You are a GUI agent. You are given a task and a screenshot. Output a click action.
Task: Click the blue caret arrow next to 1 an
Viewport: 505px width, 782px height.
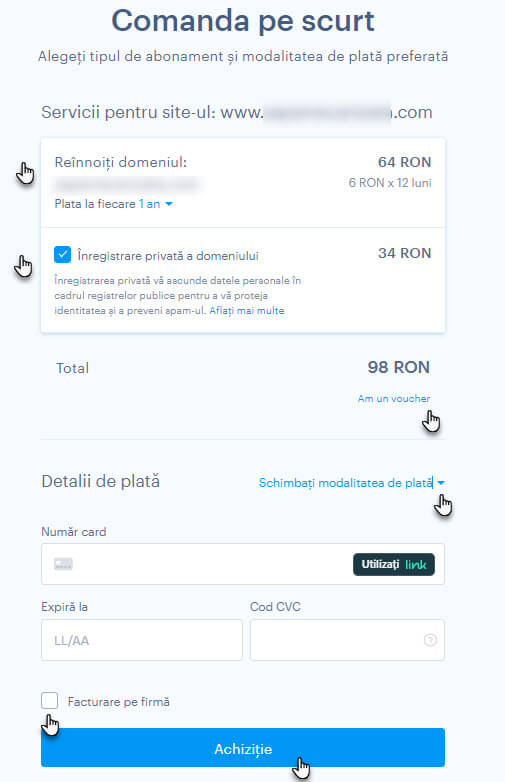[x=169, y=204]
